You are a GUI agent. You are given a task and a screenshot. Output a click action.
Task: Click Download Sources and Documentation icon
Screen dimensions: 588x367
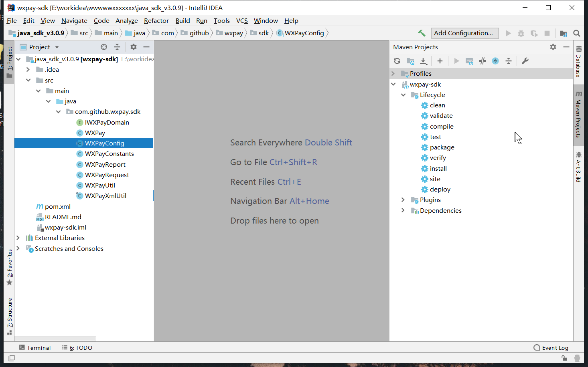point(424,61)
